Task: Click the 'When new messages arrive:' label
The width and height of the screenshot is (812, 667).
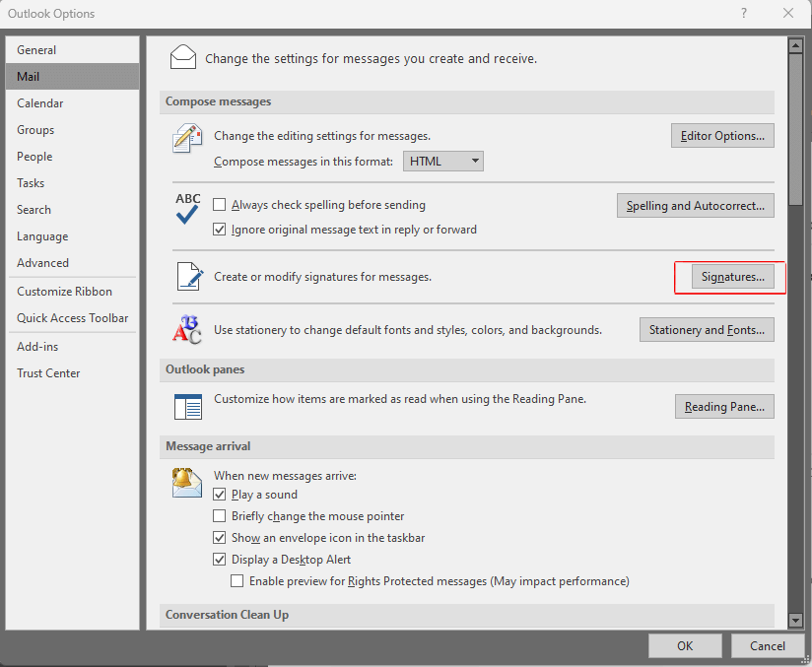Action: pos(286,476)
